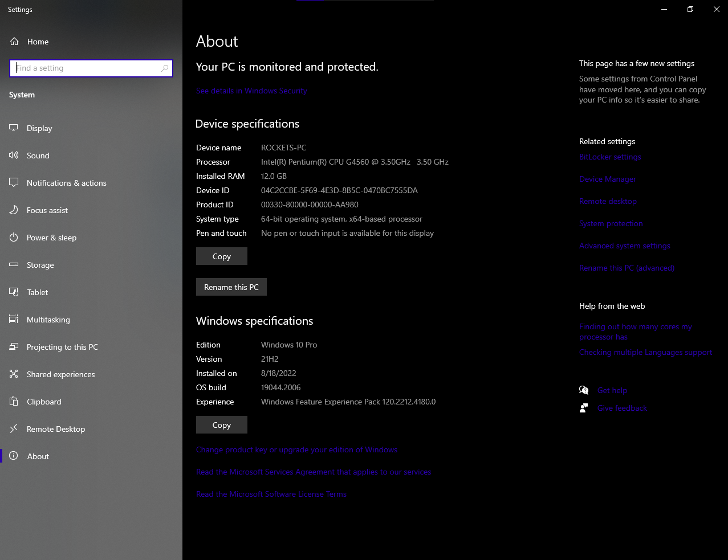This screenshot has height=560, width=728.
Task: Click the Home house icon
Action: coord(14,42)
